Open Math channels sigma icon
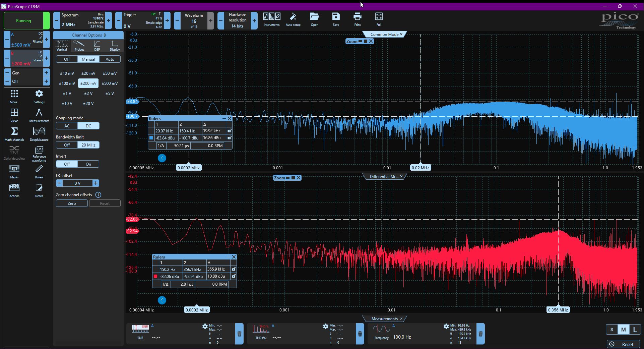The width and height of the screenshot is (644, 349). pyautogui.click(x=14, y=134)
